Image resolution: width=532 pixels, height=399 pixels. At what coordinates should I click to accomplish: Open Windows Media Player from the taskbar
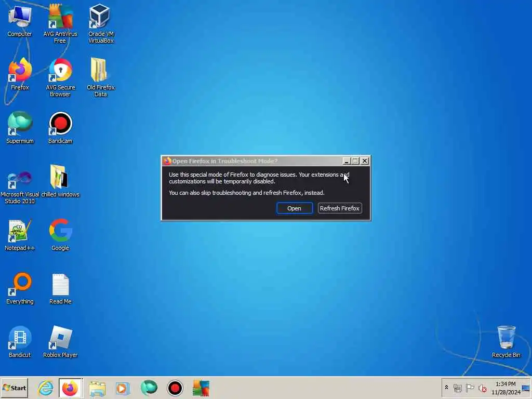(123, 388)
